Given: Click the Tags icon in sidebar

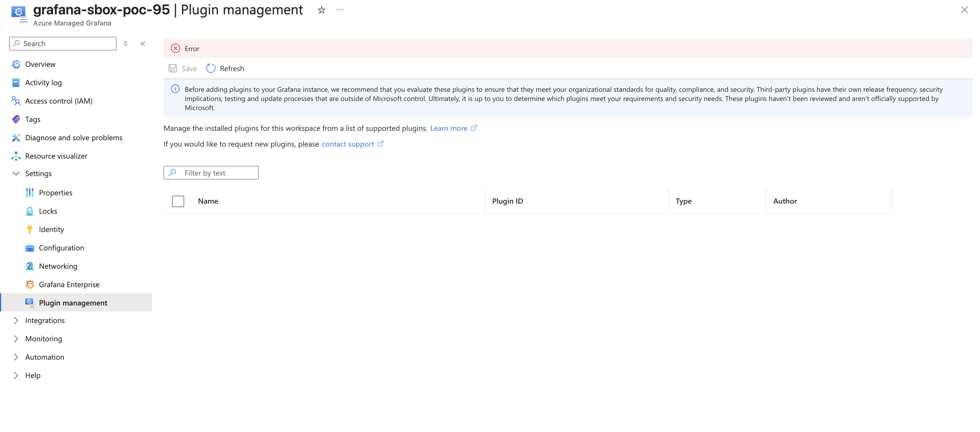Looking at the screenshot, I should coord(16,119).
